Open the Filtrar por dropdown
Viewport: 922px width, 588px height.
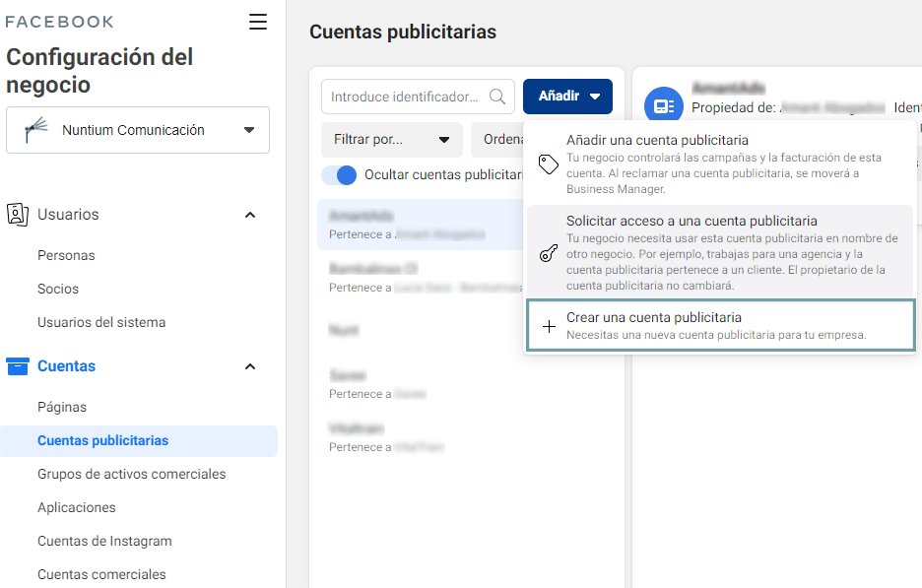(391, 140)
